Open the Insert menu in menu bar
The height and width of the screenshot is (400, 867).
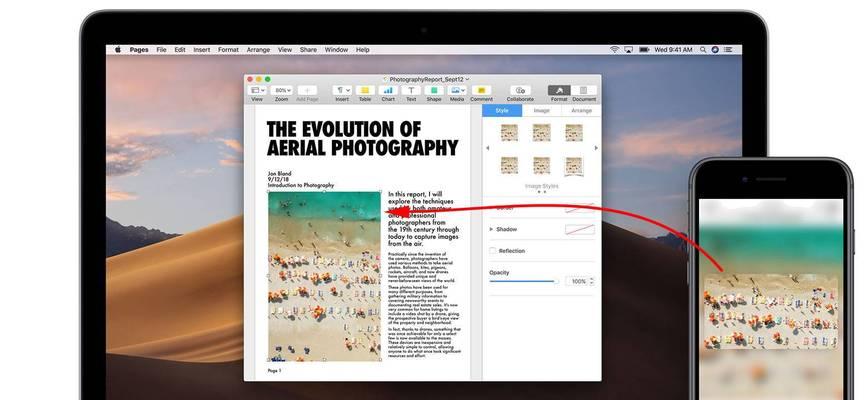tap(201, 50)
